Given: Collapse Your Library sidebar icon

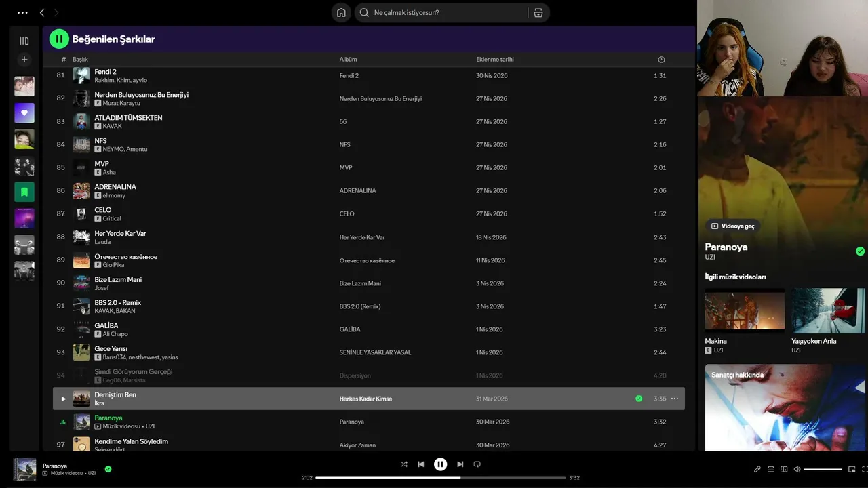Looking at the screenshot, I should click(x=24, y=41).
